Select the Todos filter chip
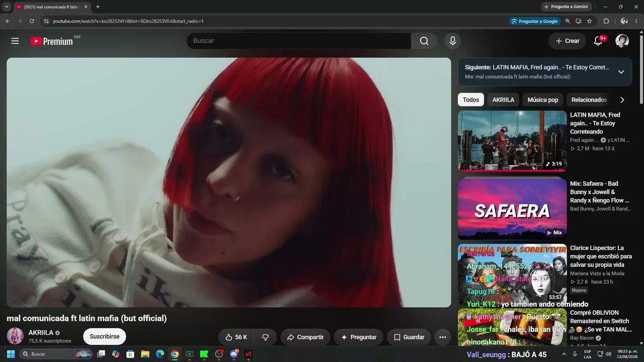644x362 pixels. coord(471,100)
